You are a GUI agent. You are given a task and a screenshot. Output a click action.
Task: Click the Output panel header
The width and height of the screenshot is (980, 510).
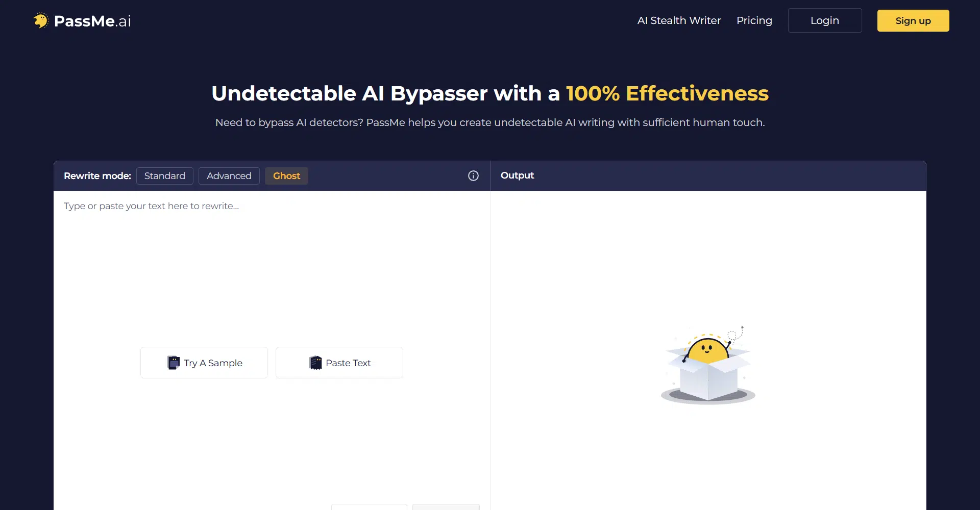517,175
